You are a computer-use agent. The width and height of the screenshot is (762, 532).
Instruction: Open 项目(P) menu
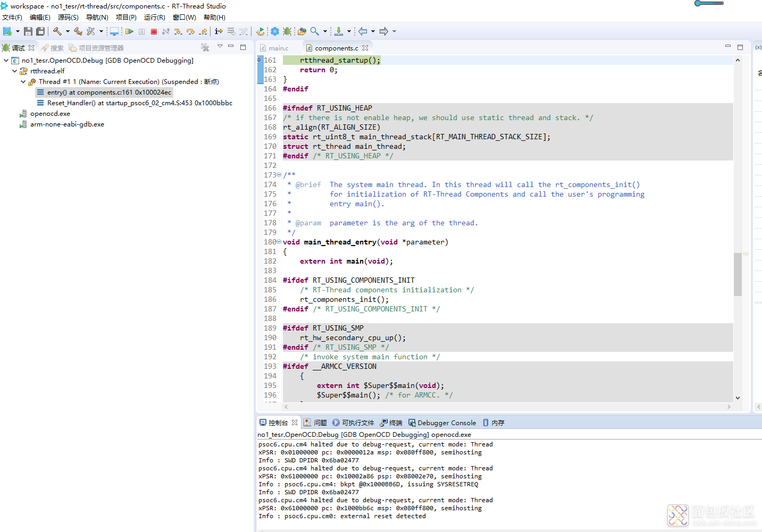pos(126,18)
